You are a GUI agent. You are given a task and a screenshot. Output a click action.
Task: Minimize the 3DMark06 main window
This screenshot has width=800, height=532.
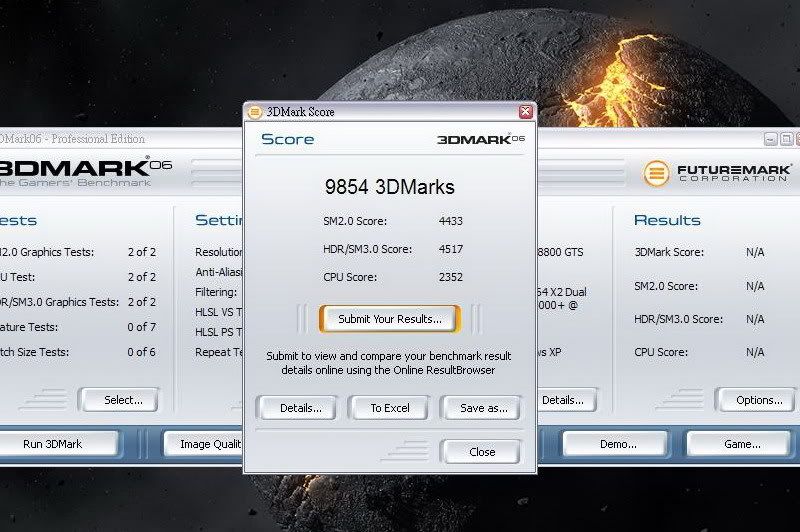[x=770, y=139]
